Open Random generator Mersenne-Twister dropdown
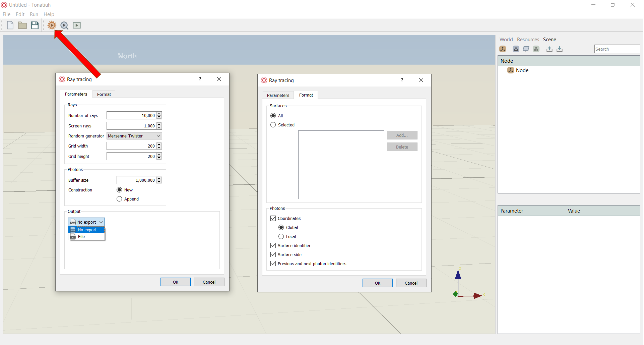Screen dimensions: 644x345 click(x=134, y=136)
